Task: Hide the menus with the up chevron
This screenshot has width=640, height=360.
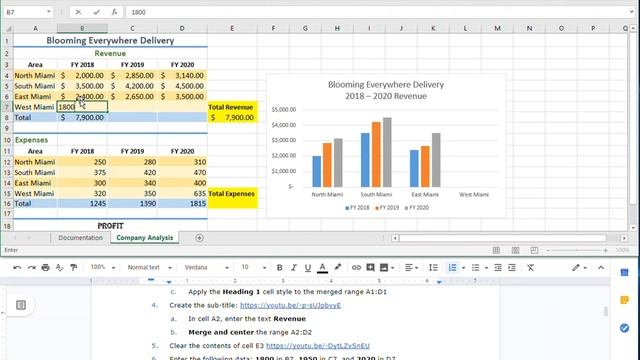Action: click(x=601, y=268)
